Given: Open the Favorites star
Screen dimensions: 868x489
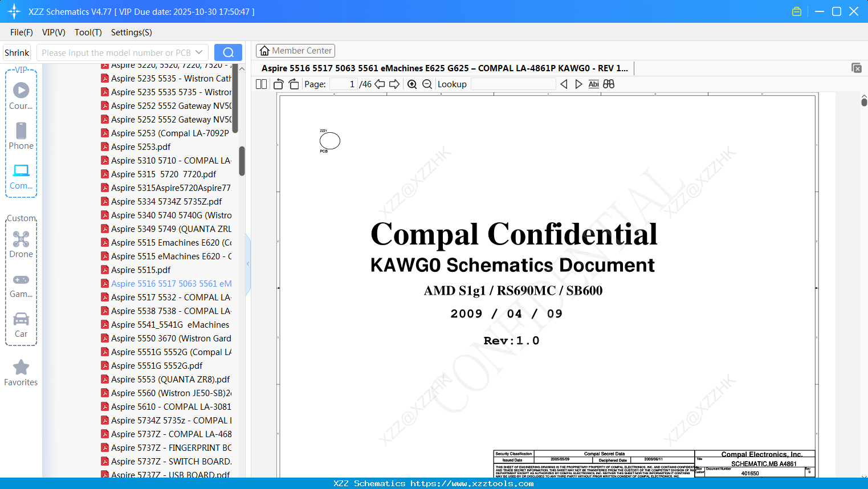Looking at the screenshot, I should point(21,367).
